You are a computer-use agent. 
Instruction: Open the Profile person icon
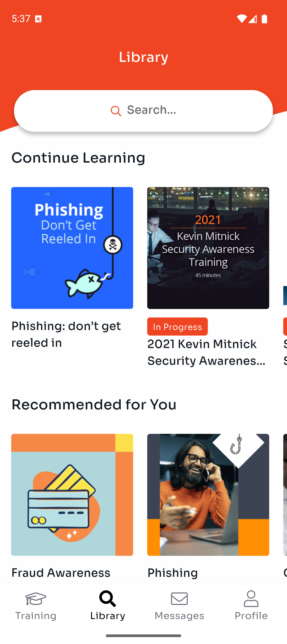point(251,599)
